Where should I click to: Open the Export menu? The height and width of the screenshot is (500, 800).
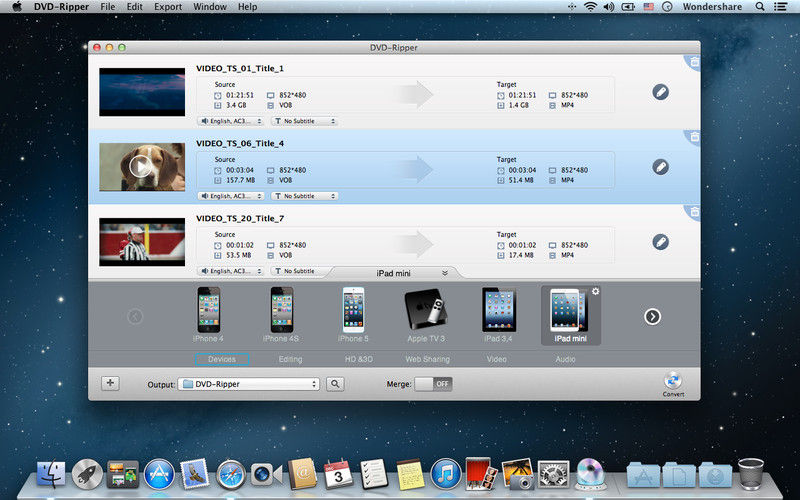pyautogui.click(x=168, y=7)
